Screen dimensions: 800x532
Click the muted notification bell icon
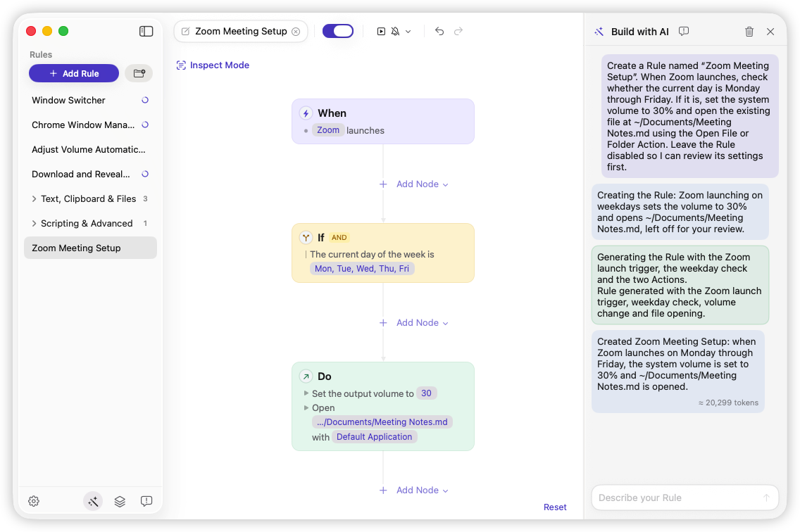coord(395,32)
